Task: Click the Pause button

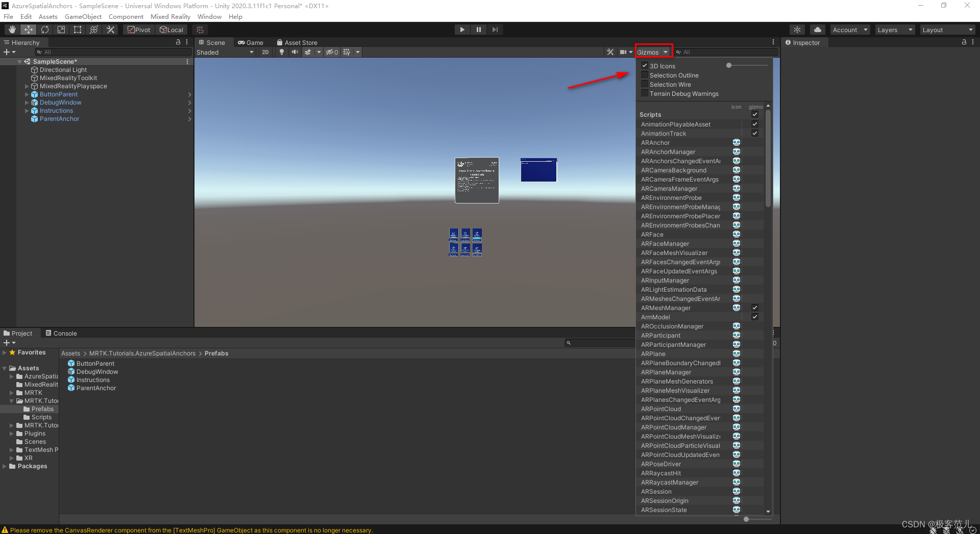Action: [478, 30]
